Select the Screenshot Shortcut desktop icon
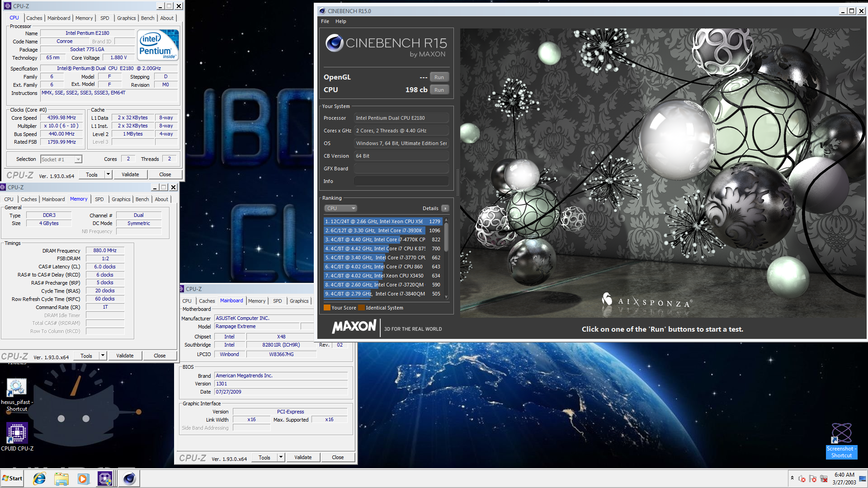The image size is (868, 488). [x=841, y=441]
